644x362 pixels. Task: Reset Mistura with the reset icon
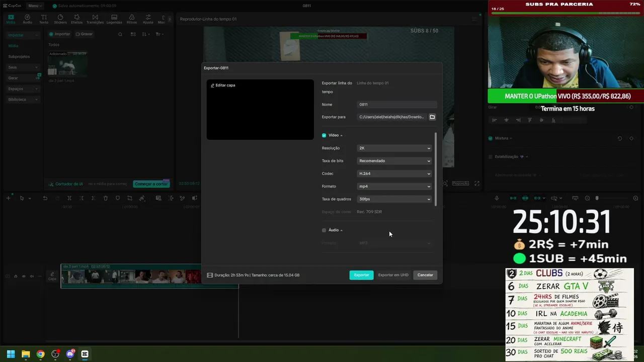[x=620, y=138]
